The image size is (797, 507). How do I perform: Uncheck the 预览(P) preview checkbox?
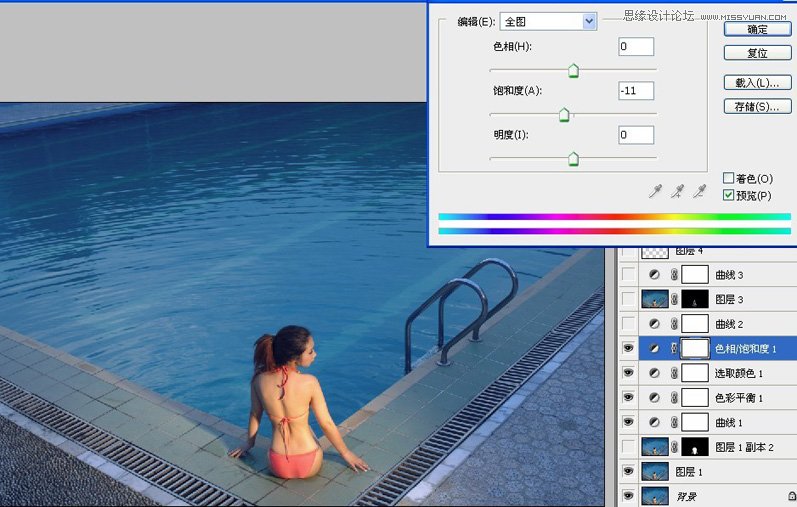coord(728,195)
